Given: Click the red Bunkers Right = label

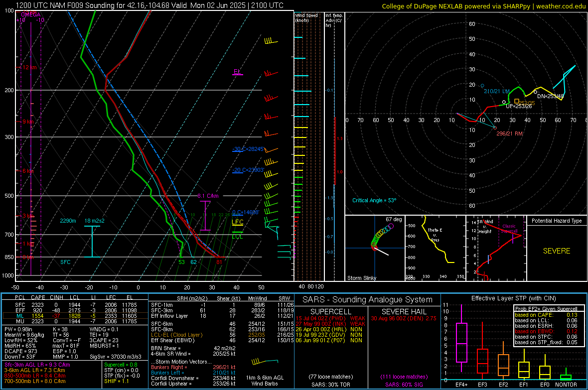Looking at the screenshot, I should coord(168,367).
